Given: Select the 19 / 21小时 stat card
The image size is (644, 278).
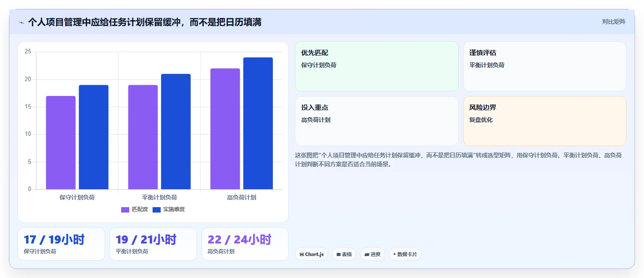Looking at the screenshot, I should point(153,244).
